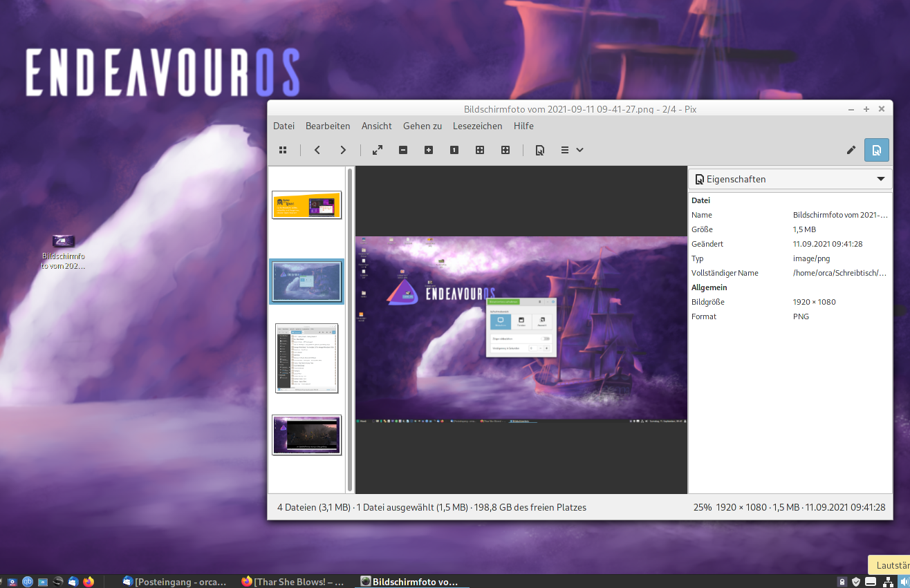Click the 25% zoom status text

703,507
